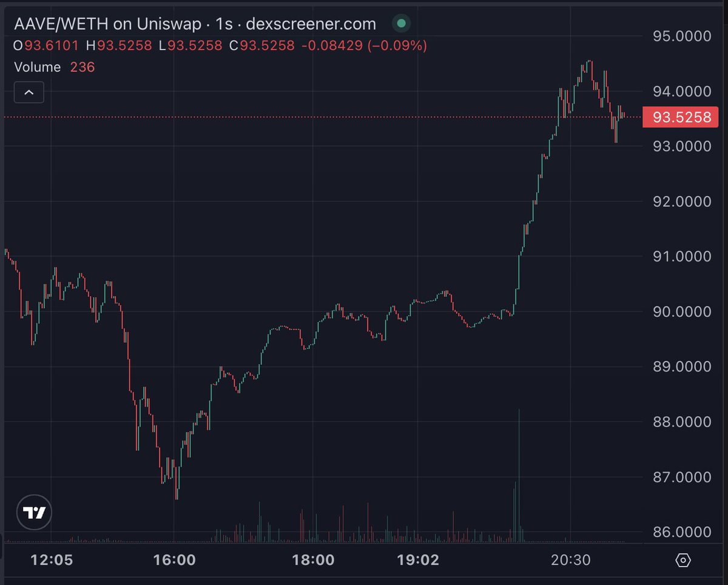Click the 95.0000 price axis label
This screenshot has width=728, height=585.
click(x=680, y=36)
